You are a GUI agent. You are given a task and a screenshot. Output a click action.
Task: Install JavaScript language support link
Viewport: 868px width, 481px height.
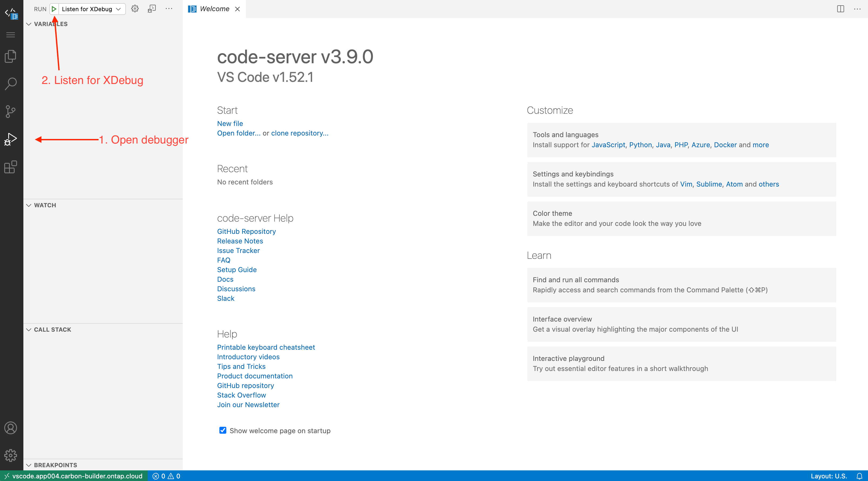[x=608, y=145]
